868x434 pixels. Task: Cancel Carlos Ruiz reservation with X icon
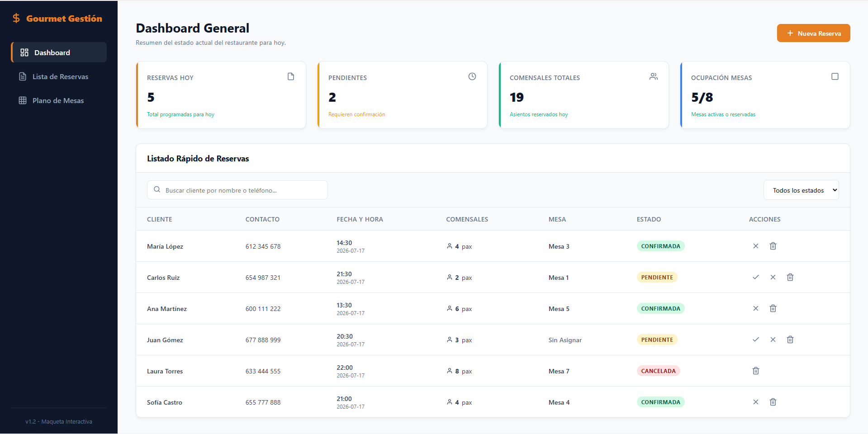pyautogui.click(x=773, y=277)
